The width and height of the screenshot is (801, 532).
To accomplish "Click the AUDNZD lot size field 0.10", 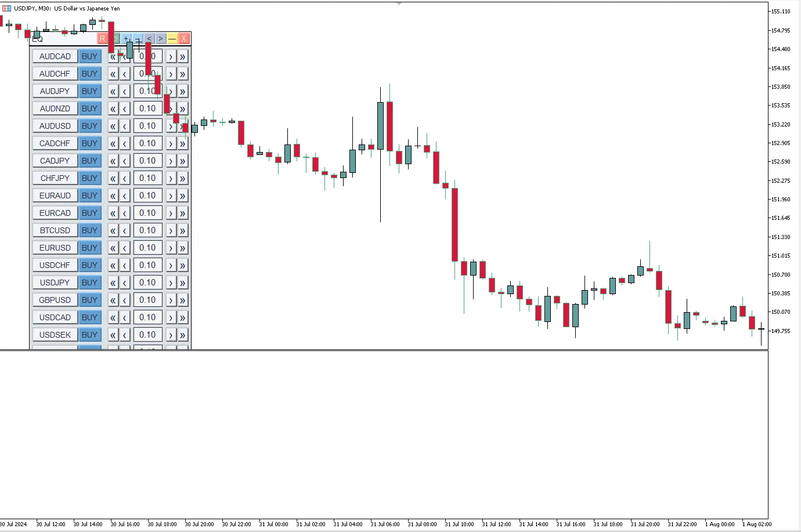I will tap(147, 108).
